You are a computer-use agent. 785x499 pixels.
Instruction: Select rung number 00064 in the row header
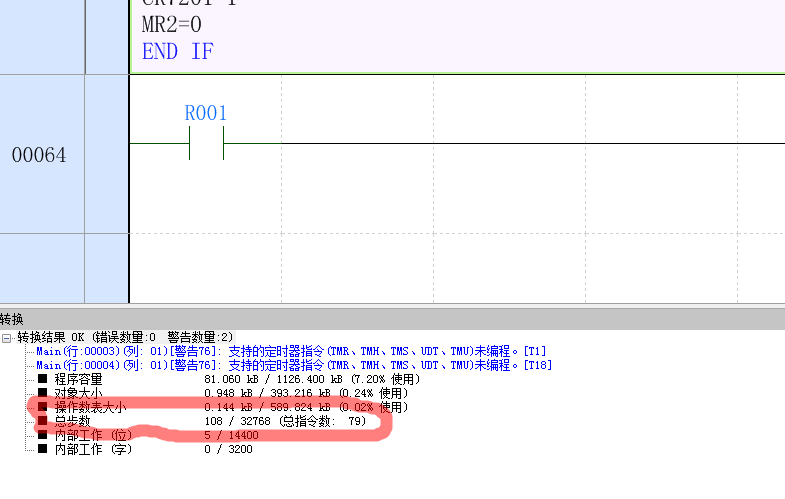coord(41,155)
